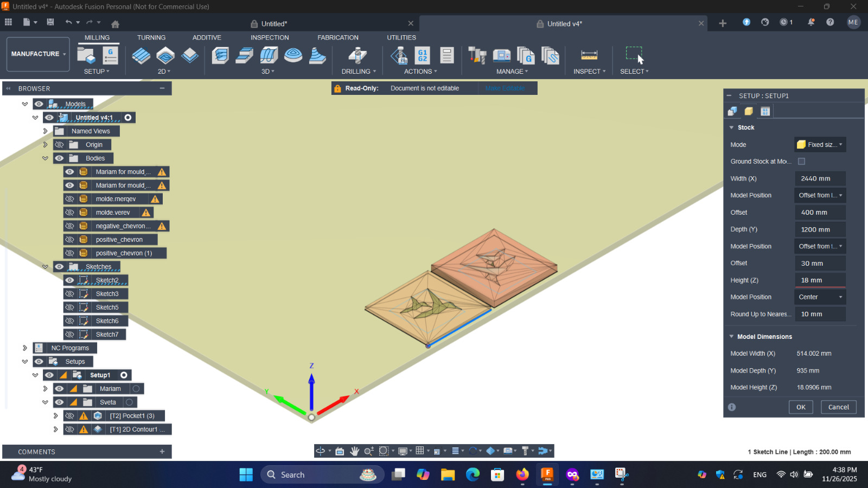Open the Tool Library icon in Manage
The image size is (868, 488).
click(477, 55)
